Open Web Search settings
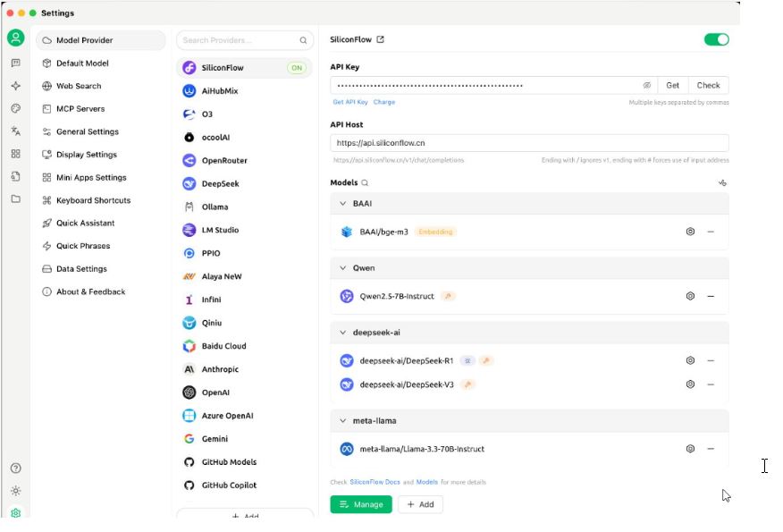This screenshot has width=783, height=532. (x=100, y=86)
